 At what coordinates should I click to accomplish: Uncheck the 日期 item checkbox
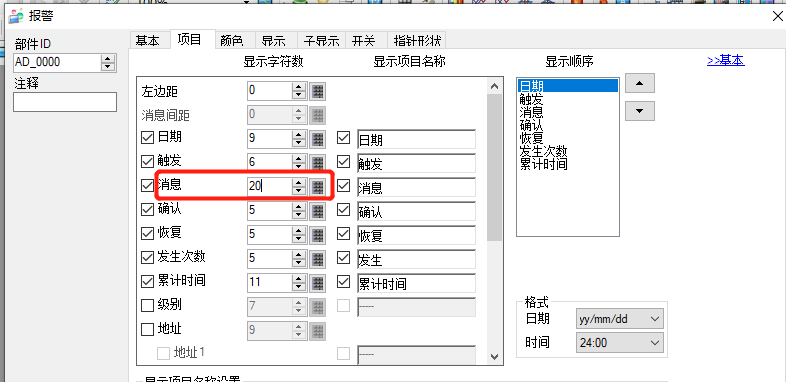(147, 137)
